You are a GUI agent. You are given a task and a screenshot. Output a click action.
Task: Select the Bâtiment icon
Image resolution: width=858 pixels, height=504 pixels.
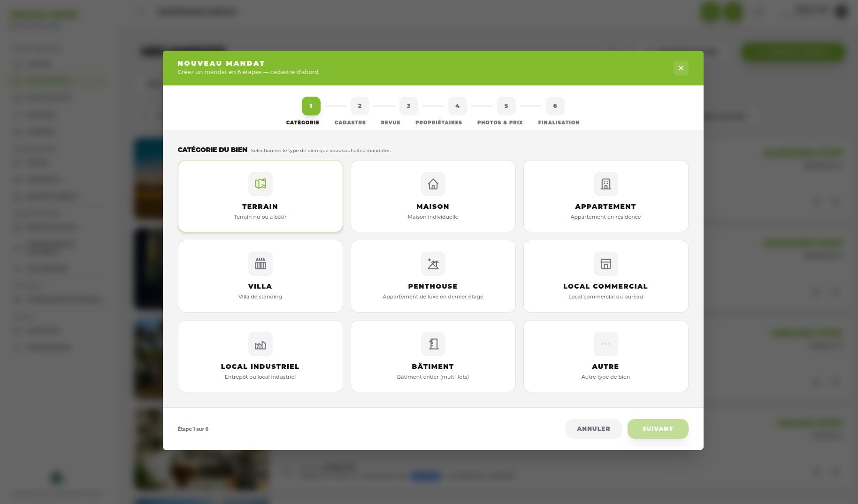click(x=433, y=344)
